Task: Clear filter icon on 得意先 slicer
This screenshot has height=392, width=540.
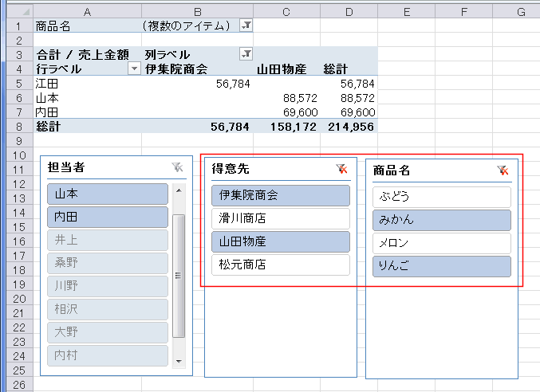Action: click(x=341, y=169)
